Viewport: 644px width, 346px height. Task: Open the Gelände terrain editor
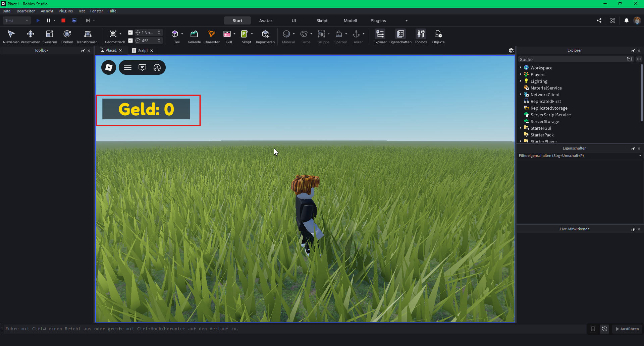click(194, 37)
